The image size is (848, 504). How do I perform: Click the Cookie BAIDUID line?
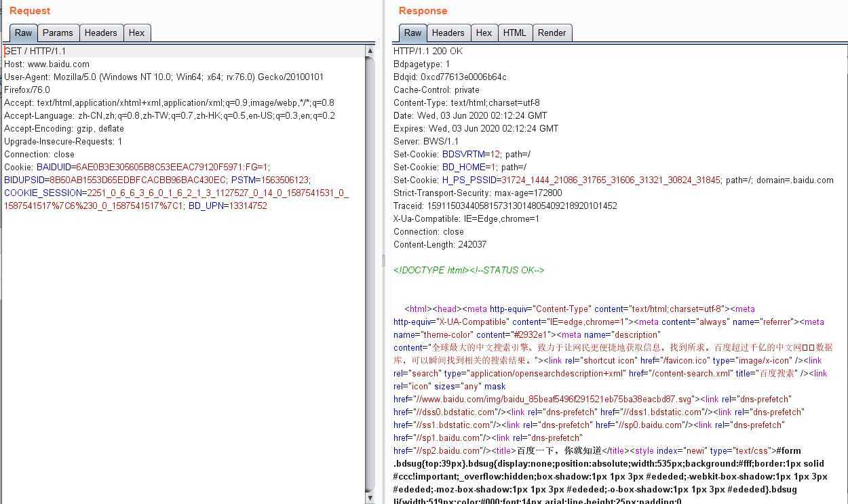pos(137,167)
